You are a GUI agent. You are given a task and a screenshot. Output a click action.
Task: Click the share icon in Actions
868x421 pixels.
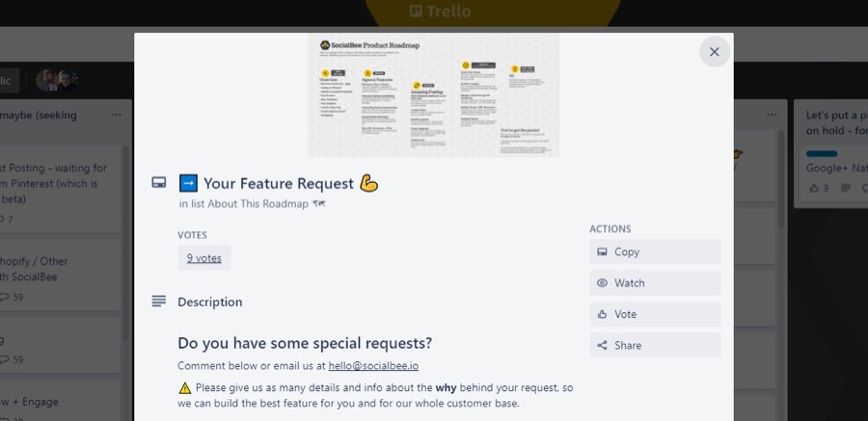click(602, 345)
